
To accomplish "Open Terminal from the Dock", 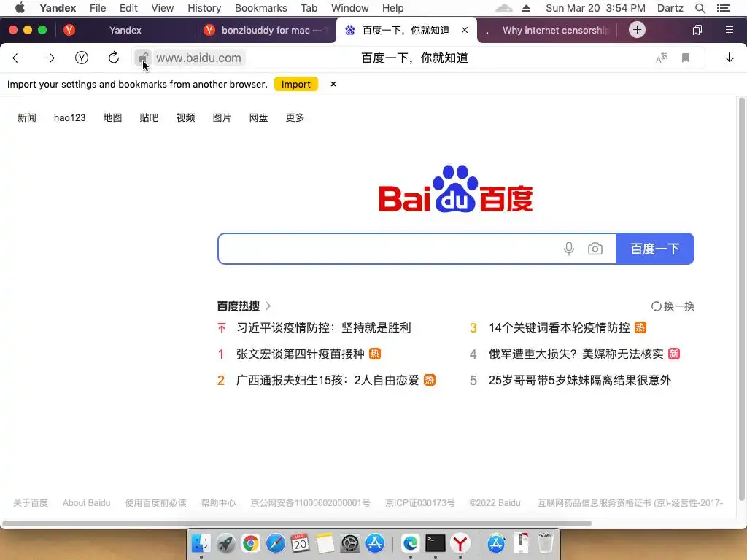I will click(x=435, y=543).
